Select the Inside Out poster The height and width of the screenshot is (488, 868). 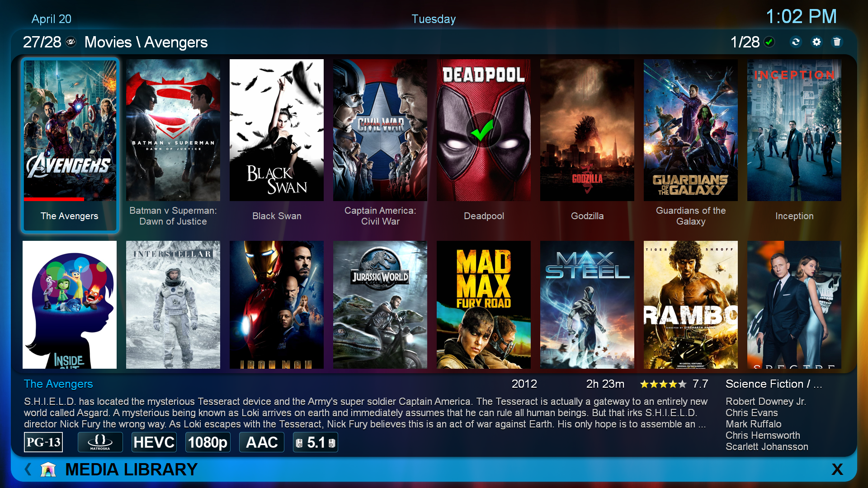point(70,305)
